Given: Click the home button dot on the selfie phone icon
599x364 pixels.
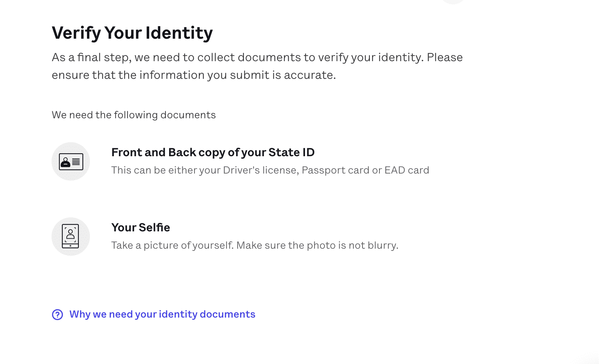Looking at the screenshot, I should coord(70,246).
